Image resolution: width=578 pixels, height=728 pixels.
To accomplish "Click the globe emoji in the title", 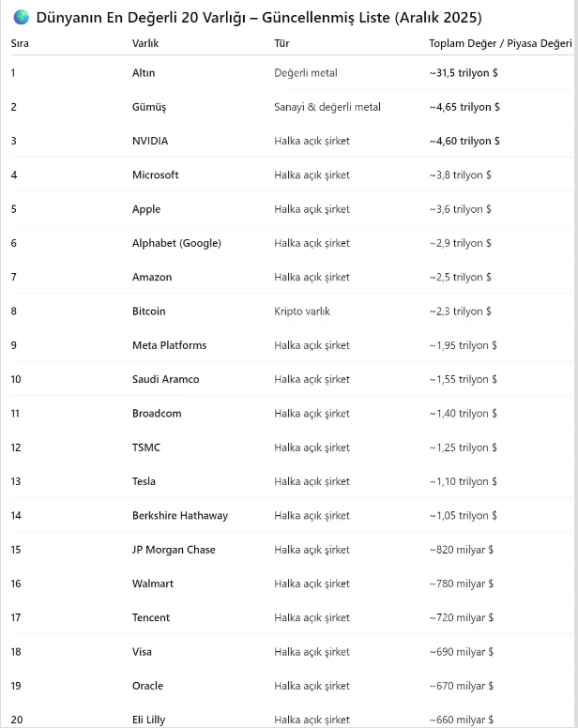I will pyautogui.click(x=21, y=18).
